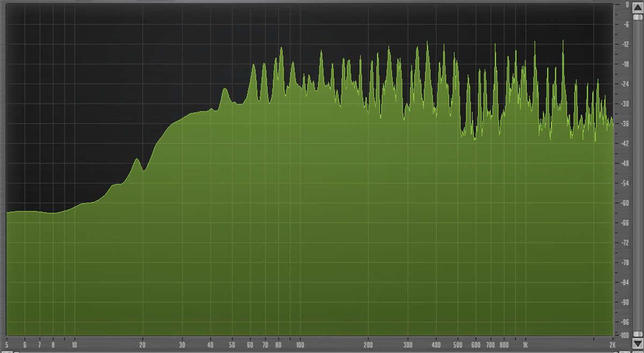Click the -36 dB label on level scale
This screenshot has width=644, height=353.
626,124
